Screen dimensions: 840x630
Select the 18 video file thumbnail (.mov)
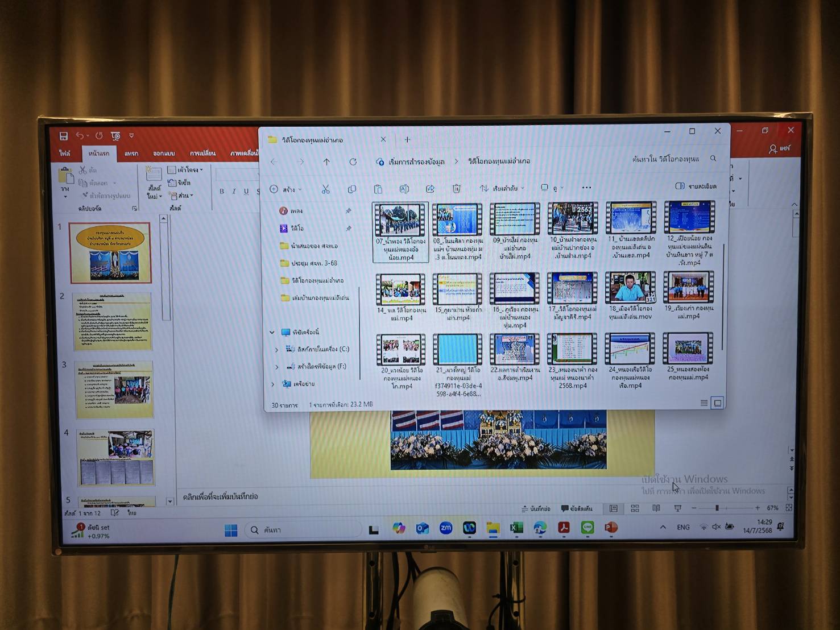pos(630,296)
